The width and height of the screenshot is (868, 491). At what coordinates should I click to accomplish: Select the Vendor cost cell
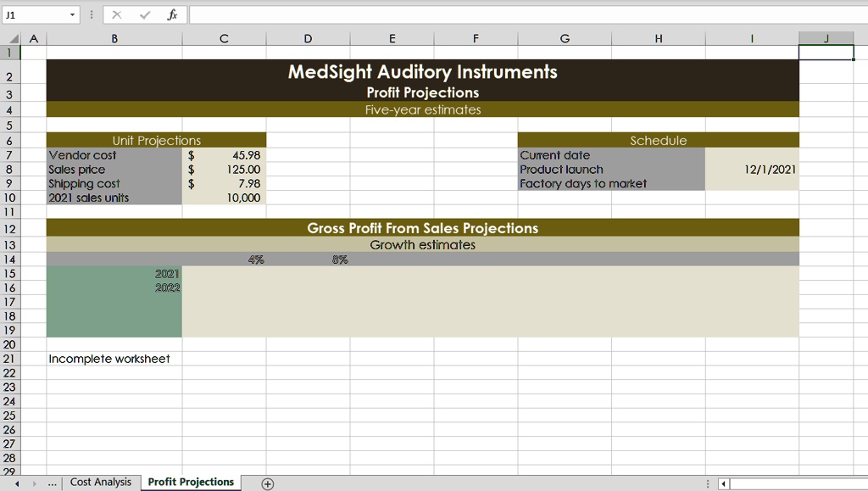(114, 155)
